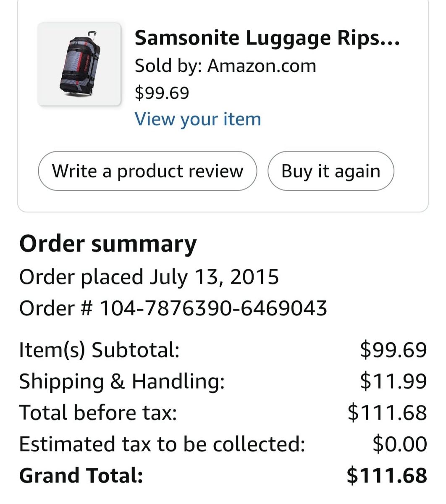Screen dimensions: 446x504
Task: Select the Order placed July 13, 2015 line
Action: 149,277
